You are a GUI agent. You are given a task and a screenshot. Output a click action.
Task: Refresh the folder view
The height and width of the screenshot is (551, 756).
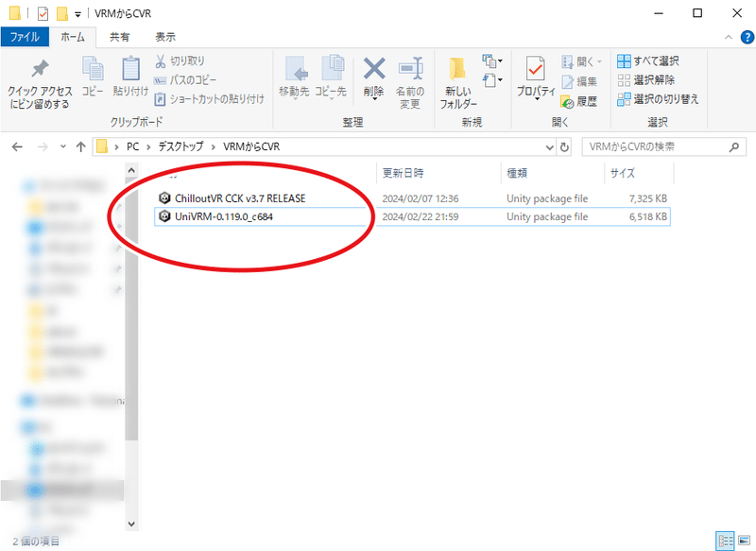tap(564, 147)
